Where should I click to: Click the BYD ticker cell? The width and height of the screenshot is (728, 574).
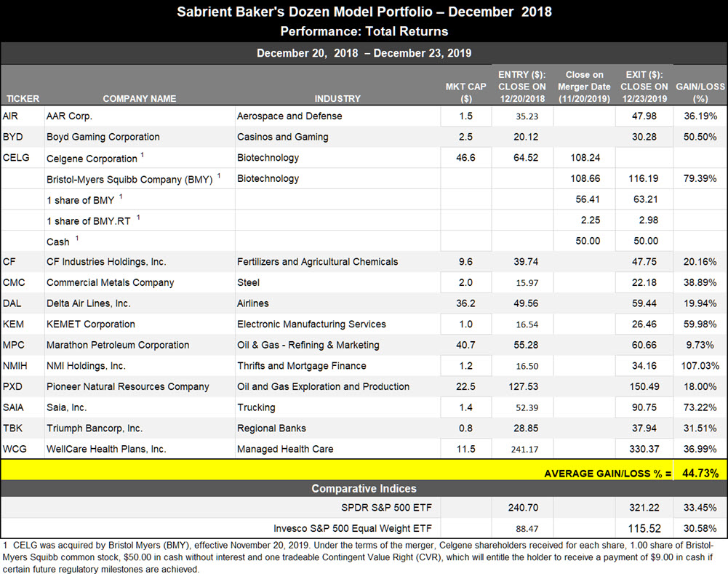click(12, 137)
